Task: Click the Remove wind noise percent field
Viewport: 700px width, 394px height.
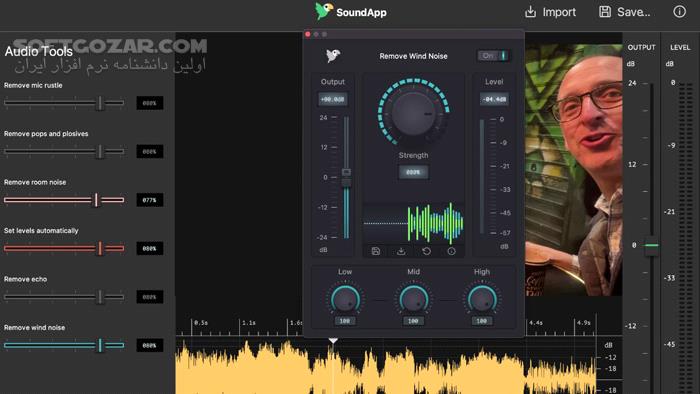Action: tap(150, 345)
